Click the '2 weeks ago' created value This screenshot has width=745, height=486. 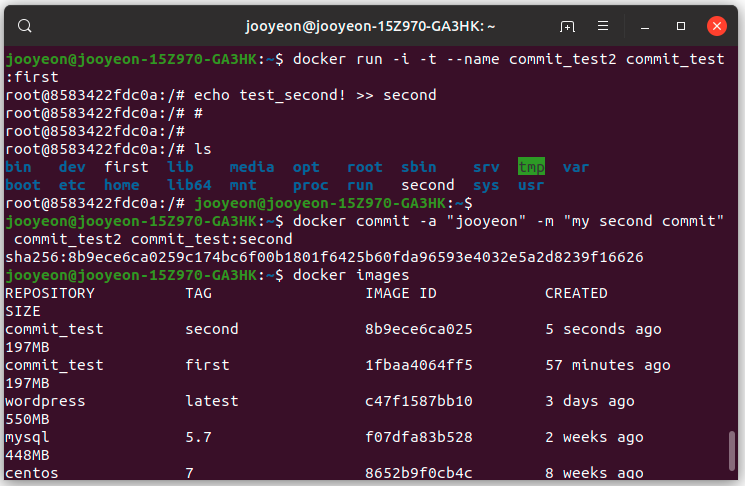point(594,438)
